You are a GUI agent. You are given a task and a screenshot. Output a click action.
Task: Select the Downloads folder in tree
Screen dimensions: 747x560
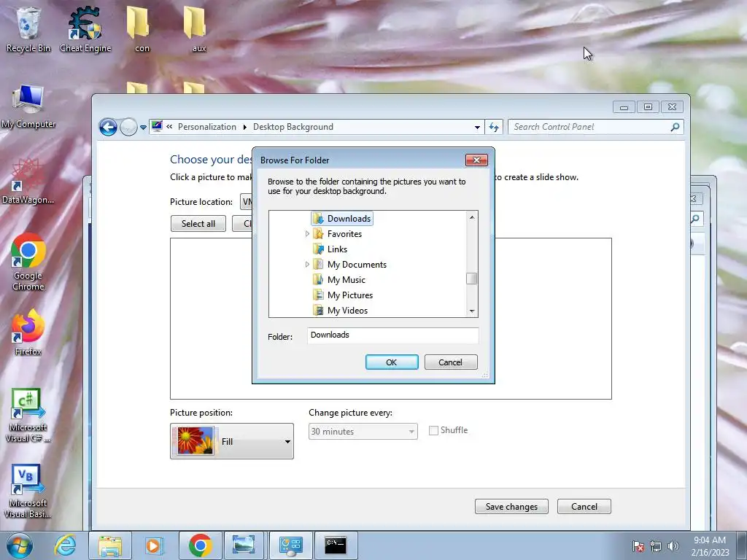point(342,219)
